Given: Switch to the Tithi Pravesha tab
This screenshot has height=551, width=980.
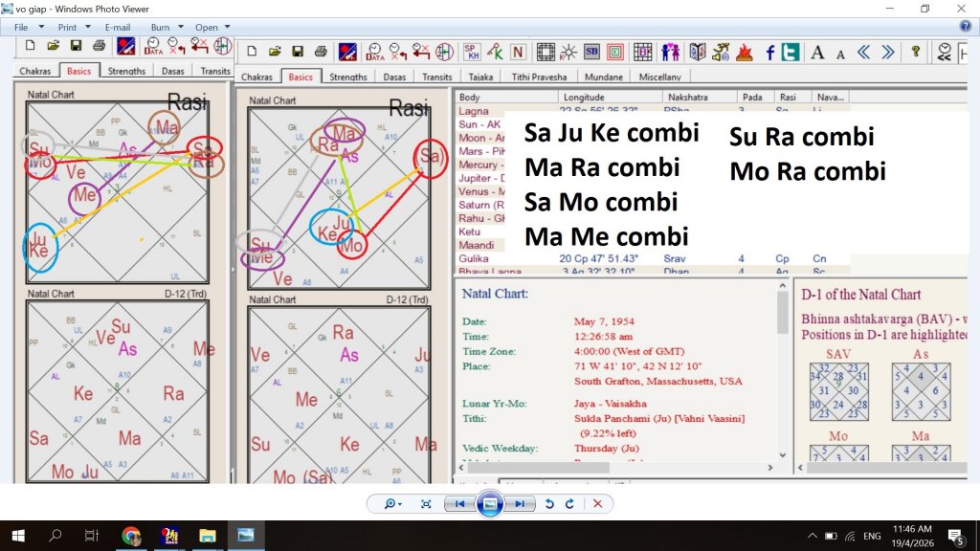Looking at the screenshot, I should pos(540,77).
